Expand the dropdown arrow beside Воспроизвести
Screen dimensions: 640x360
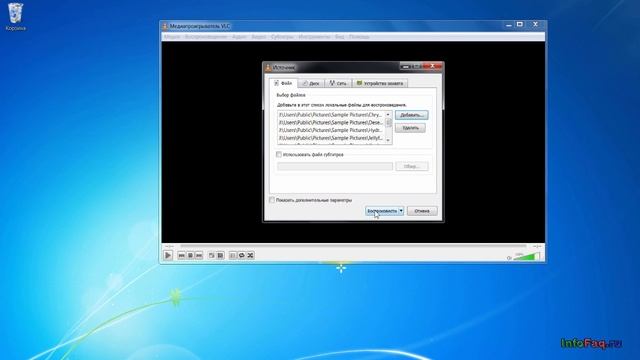pos(401,211)
